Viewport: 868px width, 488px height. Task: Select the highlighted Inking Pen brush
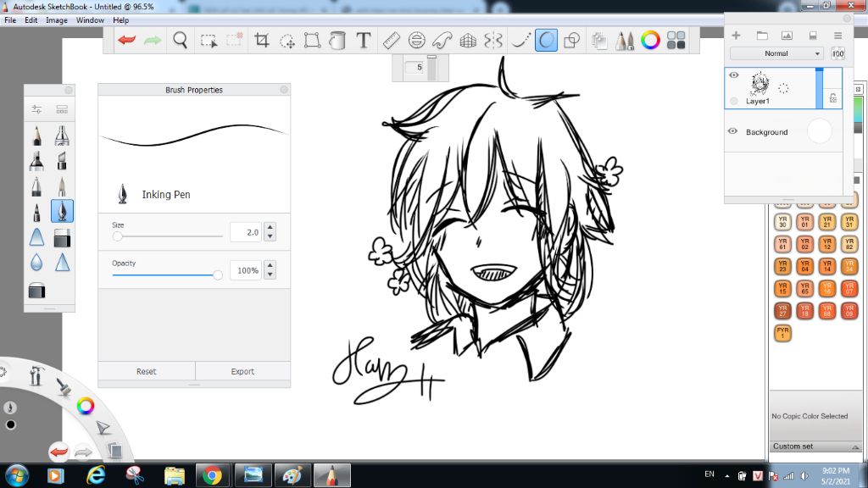[x=62, y=211]
